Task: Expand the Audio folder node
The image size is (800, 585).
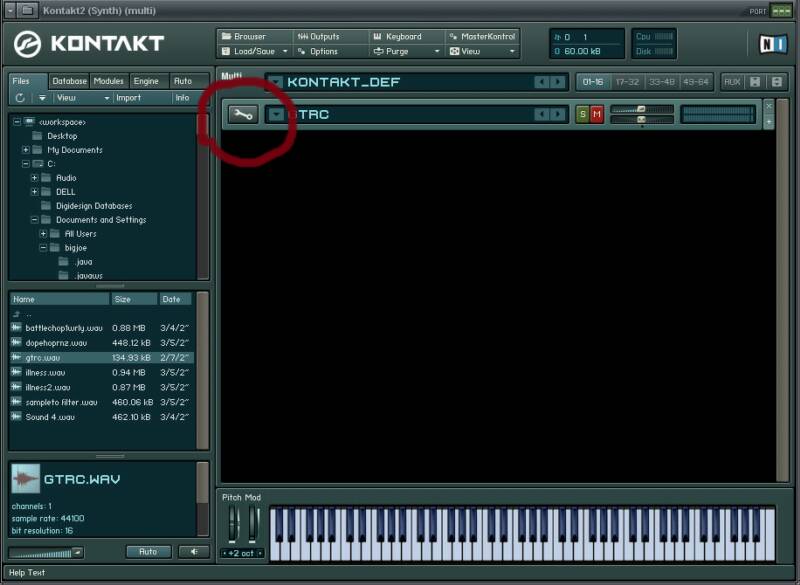Action: click(x=34, y=178)
